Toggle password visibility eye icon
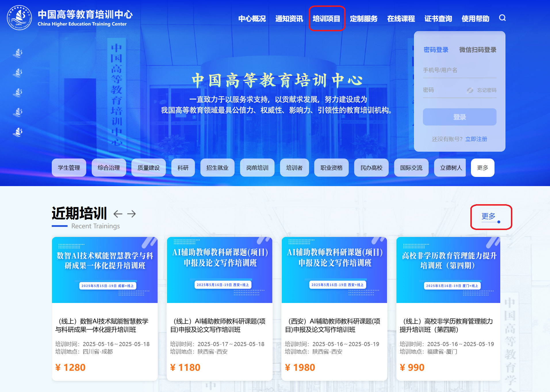This screenshot has height=392, width=550. pyautogui.click(x=470, y=90)
